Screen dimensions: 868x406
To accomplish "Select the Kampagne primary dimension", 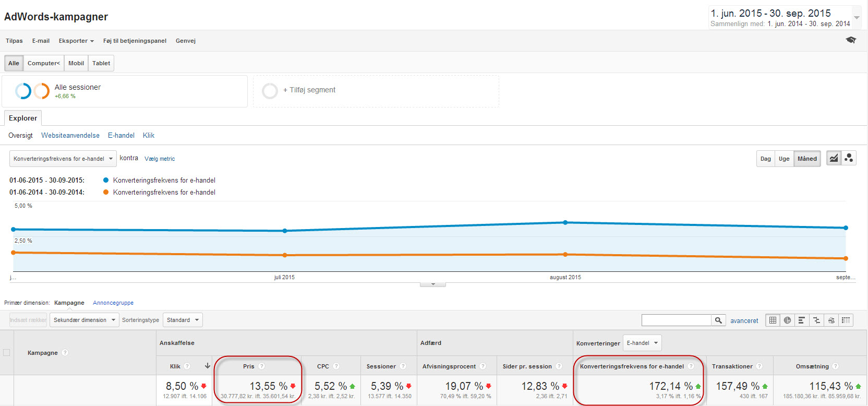I will click(69, 303).
